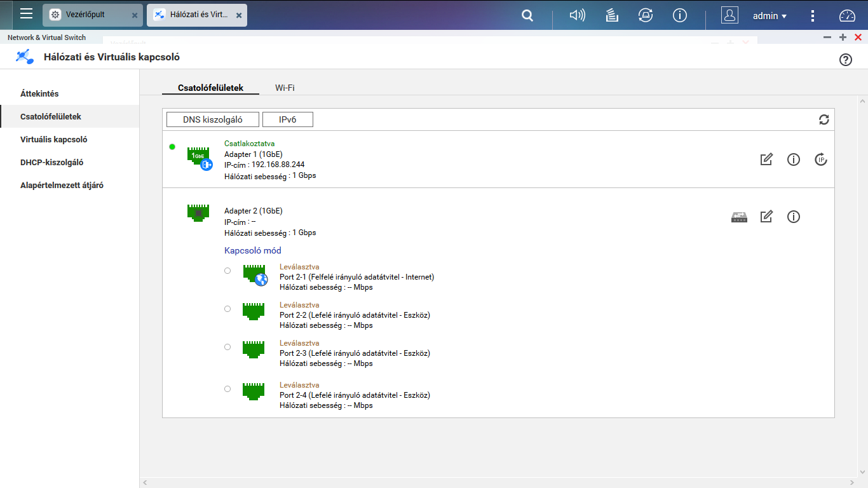Select Port 2-2 device downlink radio button
This screenshot has height=488, width=868.
click(227, 309)
